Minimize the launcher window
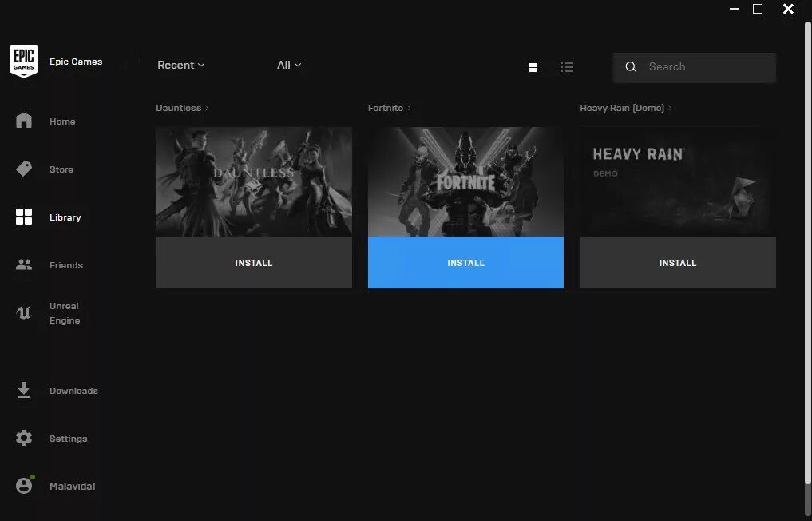 (735, 9)
